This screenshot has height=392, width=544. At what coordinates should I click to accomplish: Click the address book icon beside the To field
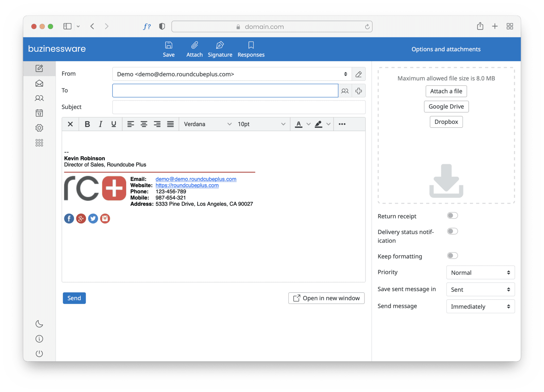(x=345, y=90)
